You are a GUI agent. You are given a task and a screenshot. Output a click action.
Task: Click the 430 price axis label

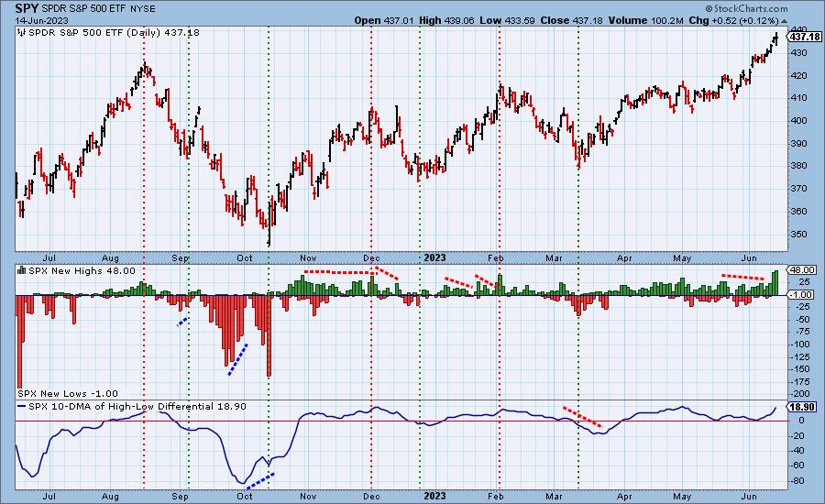pos(799,52)
